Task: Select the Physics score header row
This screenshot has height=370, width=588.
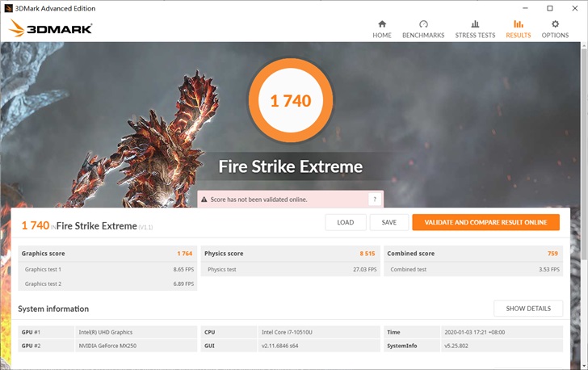Action: (290, 254)
